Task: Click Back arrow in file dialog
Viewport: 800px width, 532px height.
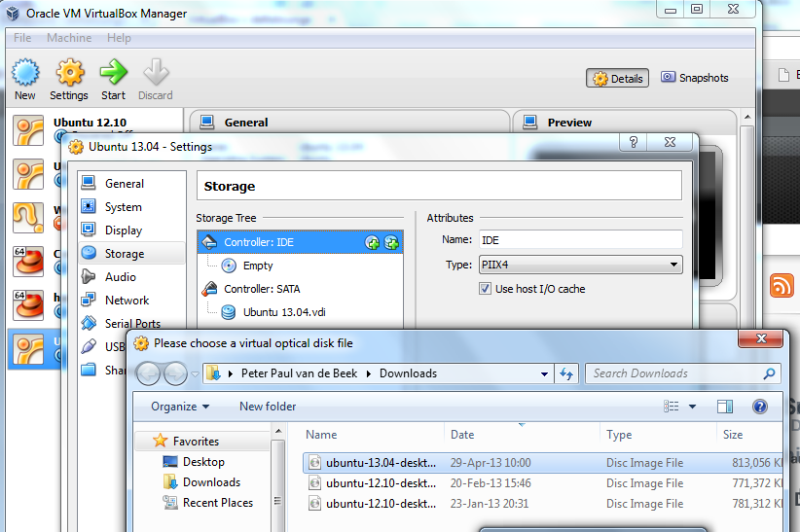Action: (149, 373)
